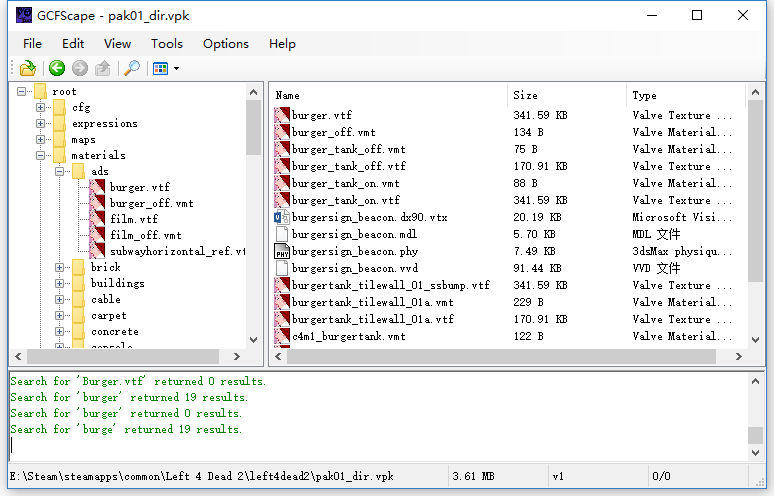Expand the expressions folder node
Screen dimensions: 774x496
[x=40, y=123]
